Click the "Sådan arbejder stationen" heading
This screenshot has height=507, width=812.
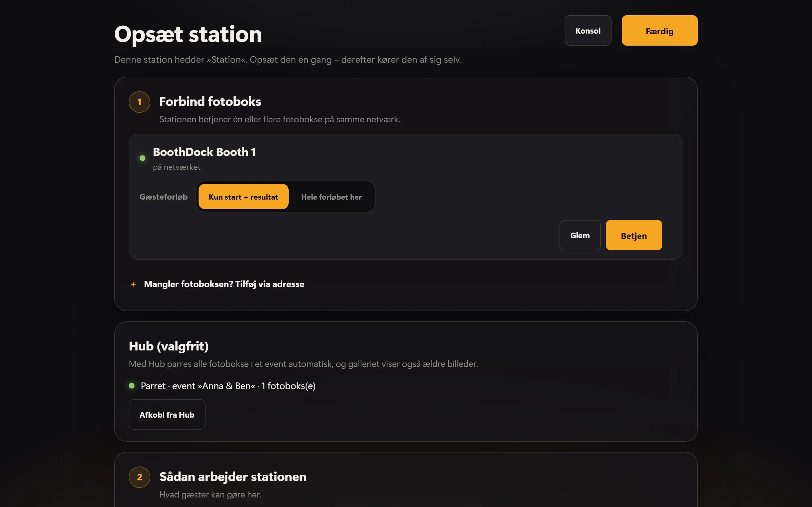click(232, 477)
